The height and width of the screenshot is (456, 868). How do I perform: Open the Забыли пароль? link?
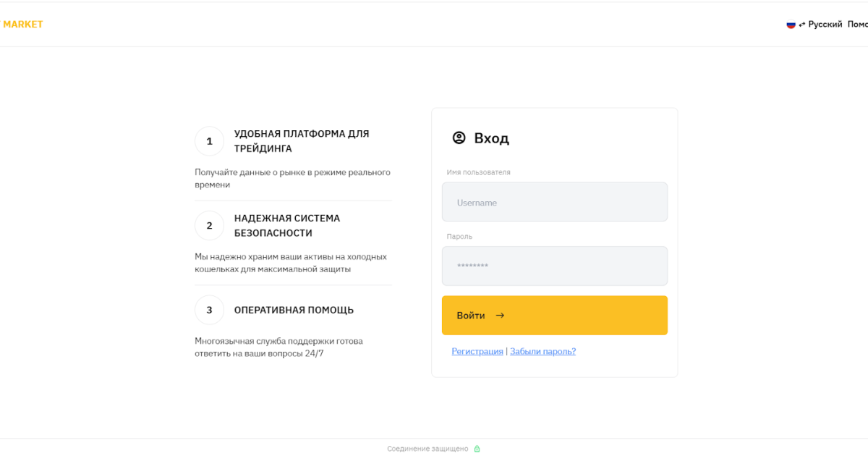(542, 351)
